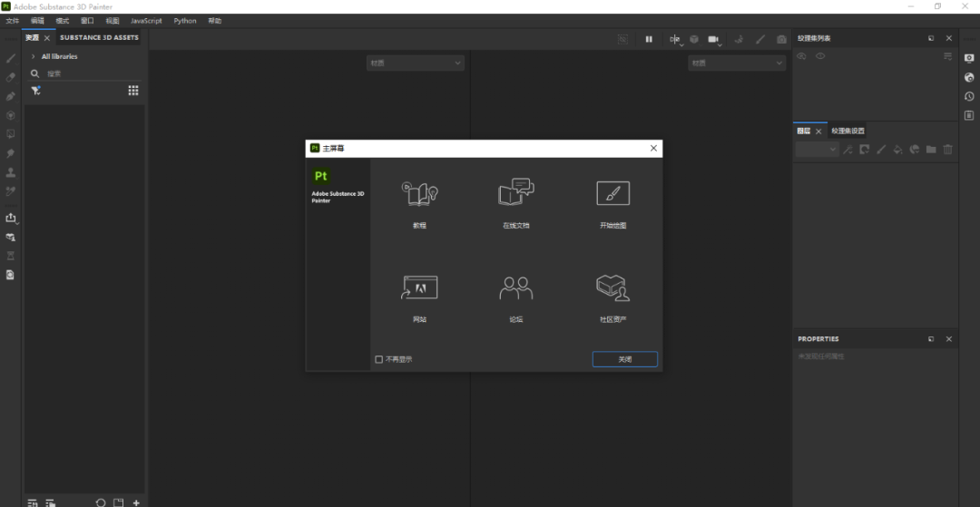Open 社区资产 community assets icon
Viewport: 980px width, 507px height.
click(x=612, y=288)
